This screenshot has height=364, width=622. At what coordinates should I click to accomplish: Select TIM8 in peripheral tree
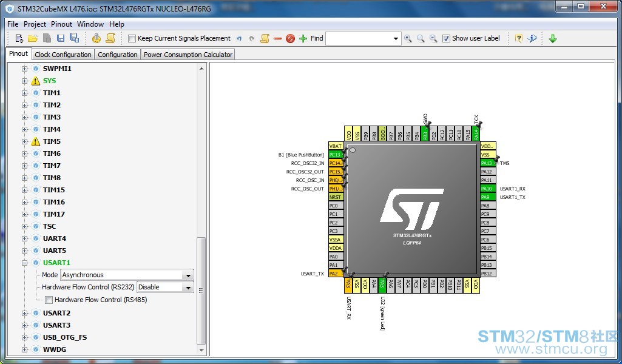52,178
